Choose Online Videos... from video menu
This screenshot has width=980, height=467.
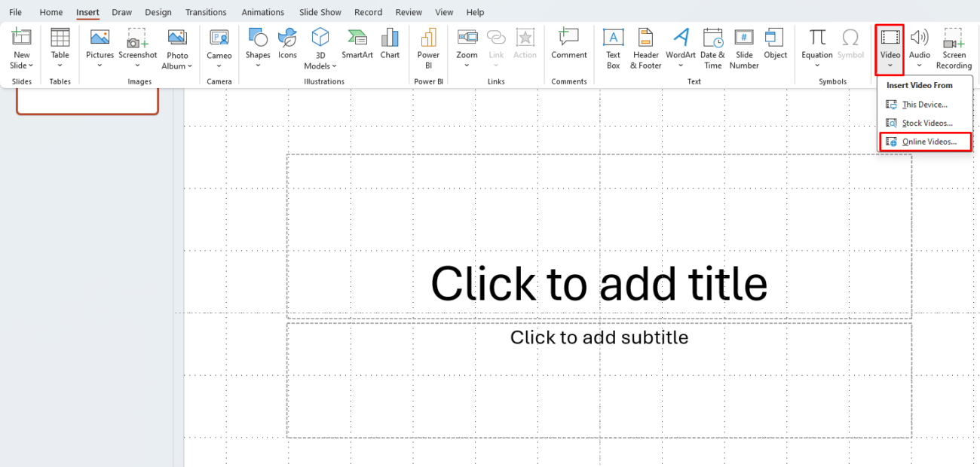926,142
